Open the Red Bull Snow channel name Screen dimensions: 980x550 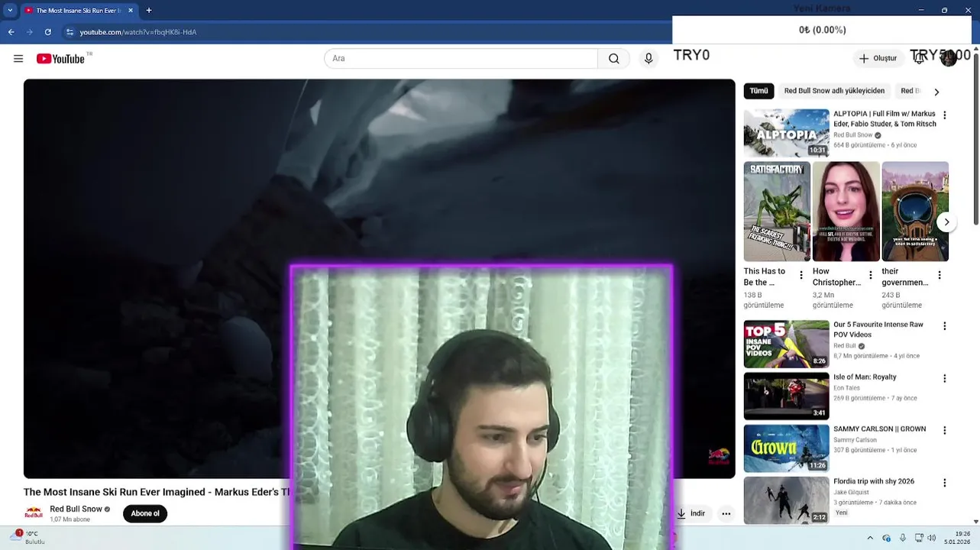pyautogui.click(x=76, y=509)
